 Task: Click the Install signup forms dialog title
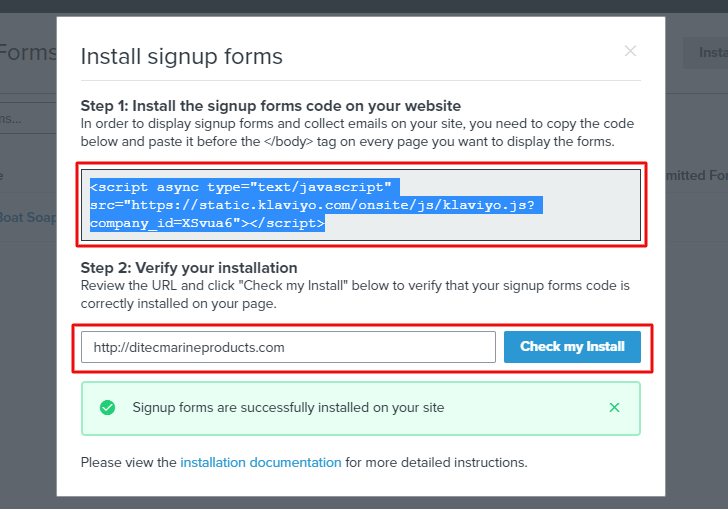point(181,56)
